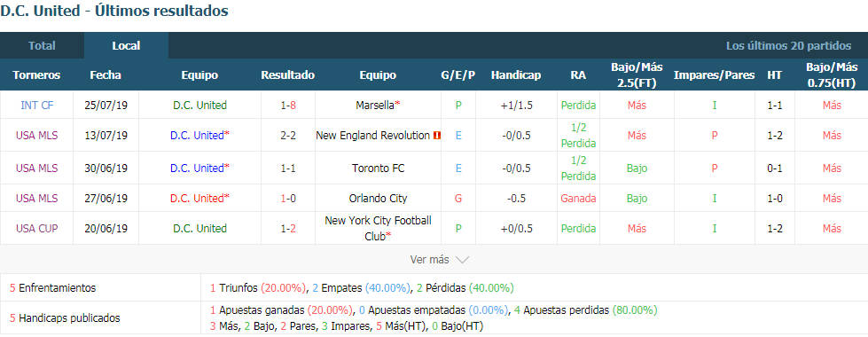Switch to the Total tab
868x337 pixels.
click(42, 45)
